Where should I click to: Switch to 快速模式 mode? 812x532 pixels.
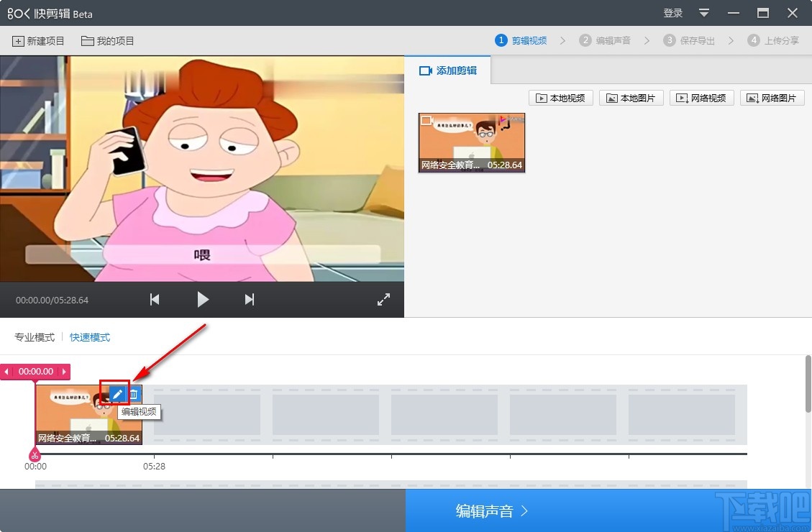coord(90,337)
